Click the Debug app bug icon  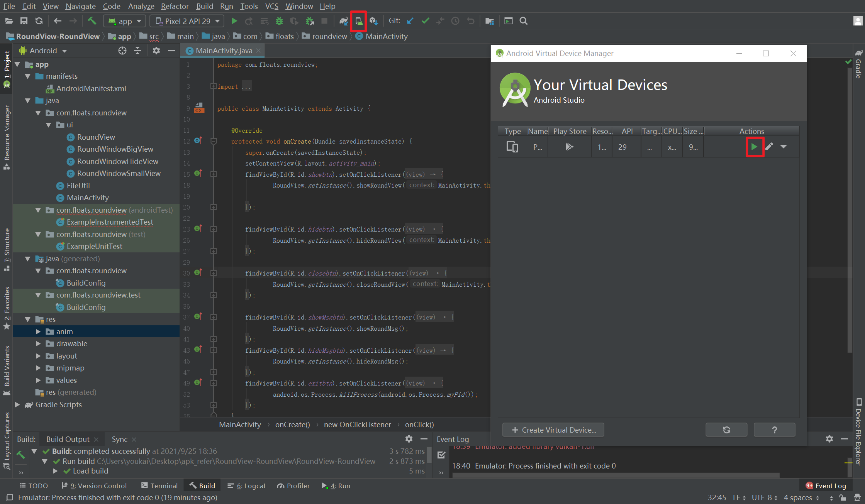(279, 21)
